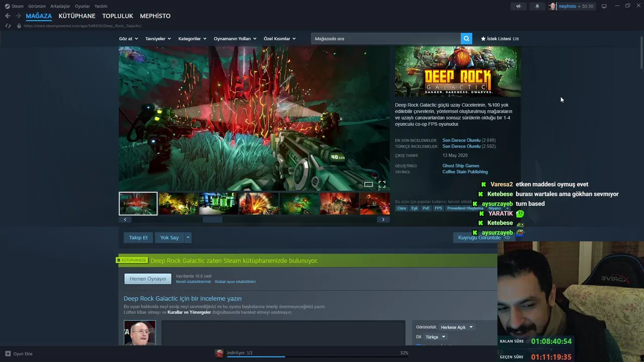Viewport: 644px width, 362px height.
Task: Open the Görünüm menu
Action: coord(37,6)
